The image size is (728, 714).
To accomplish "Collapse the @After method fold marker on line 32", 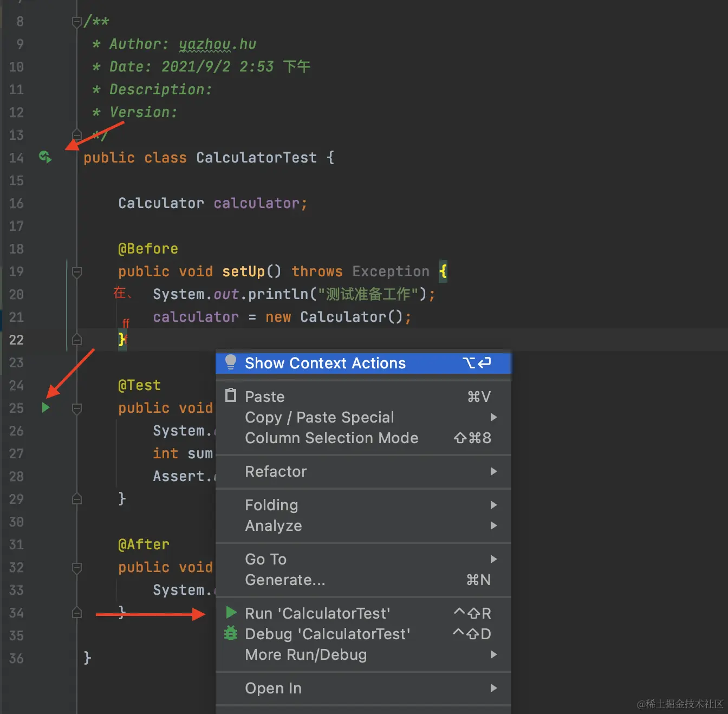I will pos(76,567).
